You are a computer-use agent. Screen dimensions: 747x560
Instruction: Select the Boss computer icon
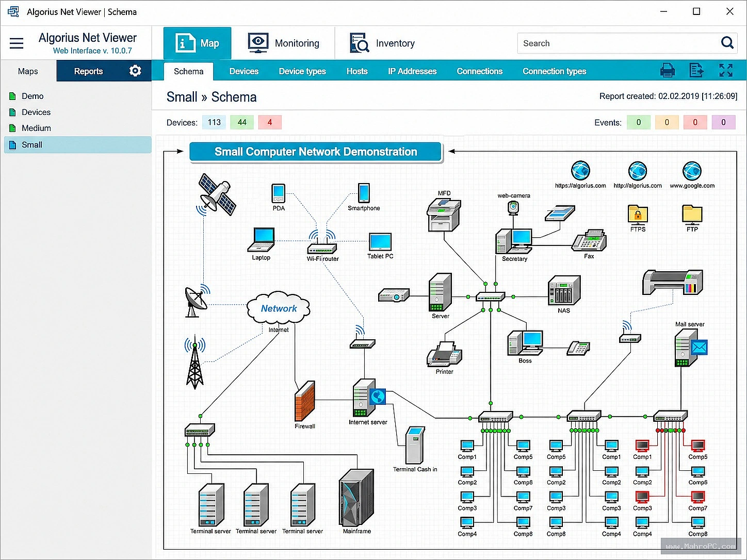(525, 343)
